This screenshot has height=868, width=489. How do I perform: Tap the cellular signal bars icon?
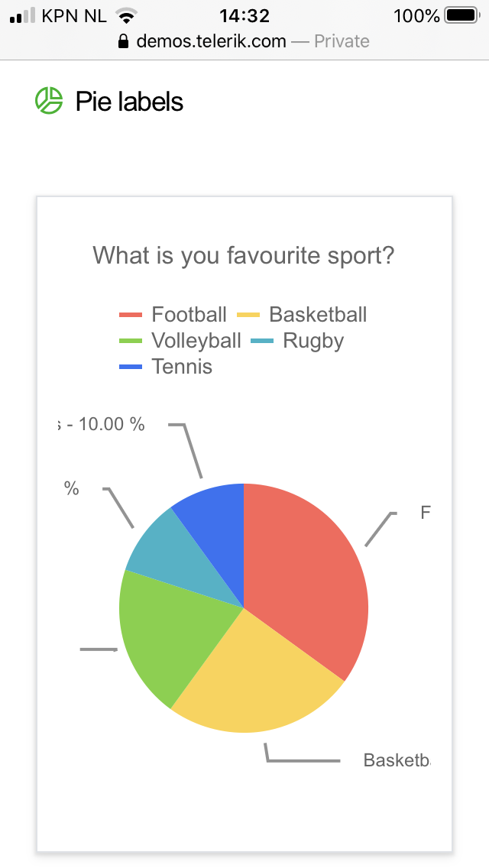coord(22,15)
